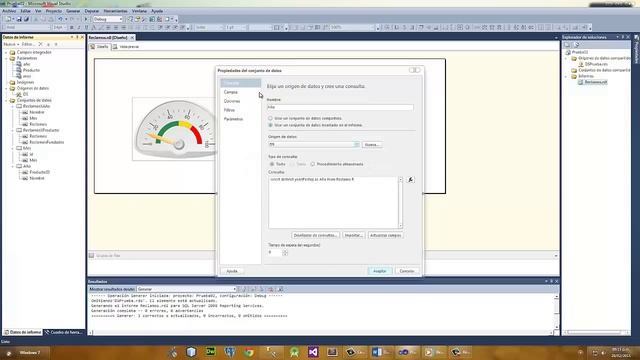This screenshot has width=640, height=360.
Task: Open the Origen de datos dropdown
Action: (356, 144)
